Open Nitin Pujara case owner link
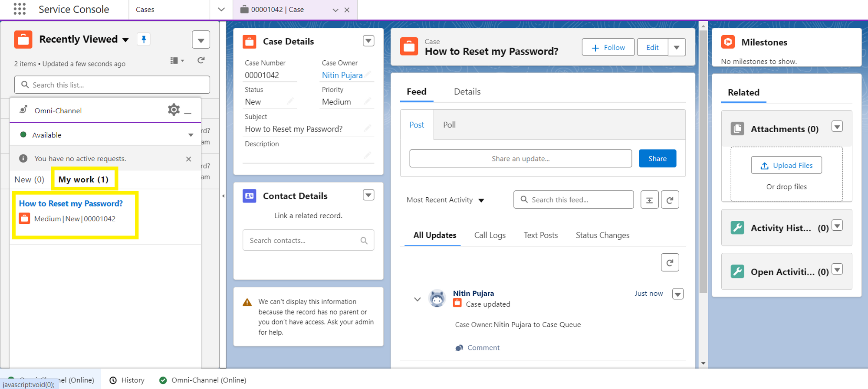The height and width of the screenshot is (389, 868). pyautogui.click(x=342, y=75)
